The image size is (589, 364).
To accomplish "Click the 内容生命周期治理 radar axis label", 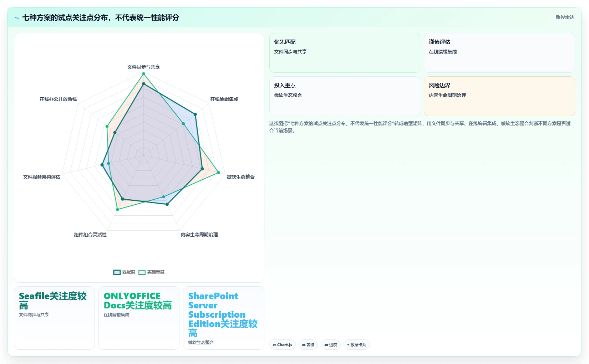I will coord(199,235).
